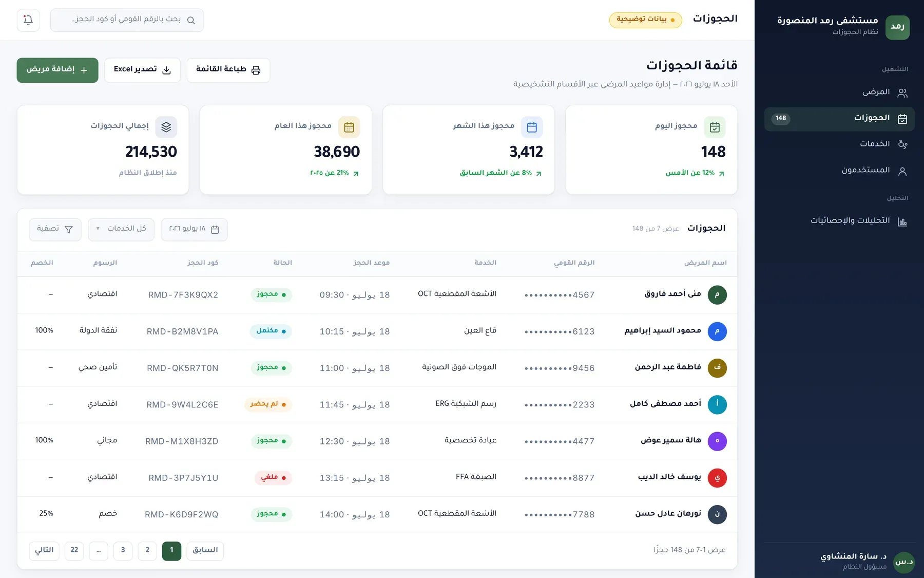Open الخدمات in the sidebar
Screen dimensions: 924x578
[x=839, y=144]
